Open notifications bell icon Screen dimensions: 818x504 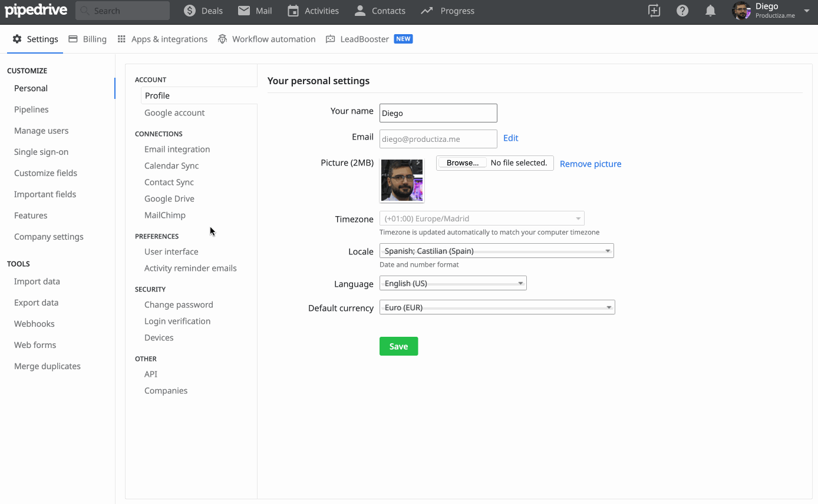coord(711,11)
